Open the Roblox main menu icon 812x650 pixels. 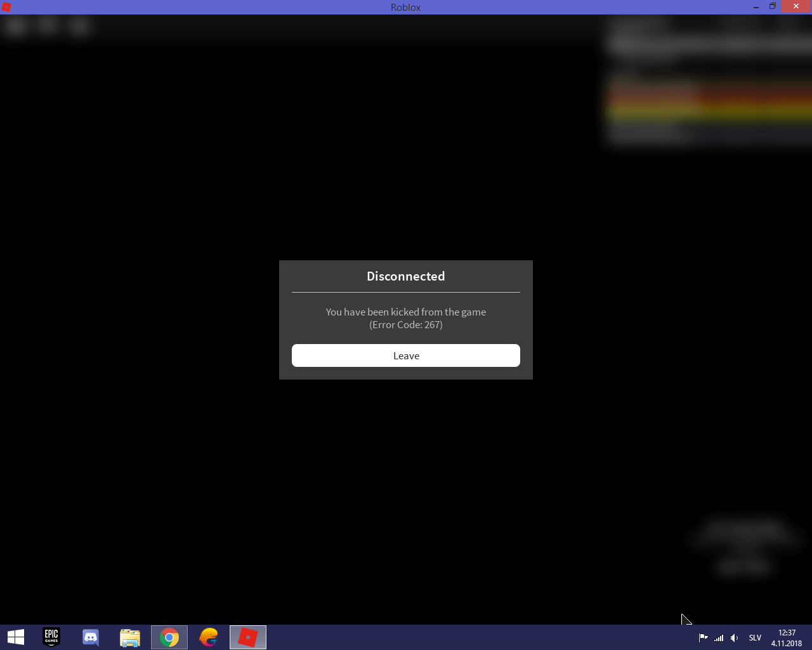point(15,26)
